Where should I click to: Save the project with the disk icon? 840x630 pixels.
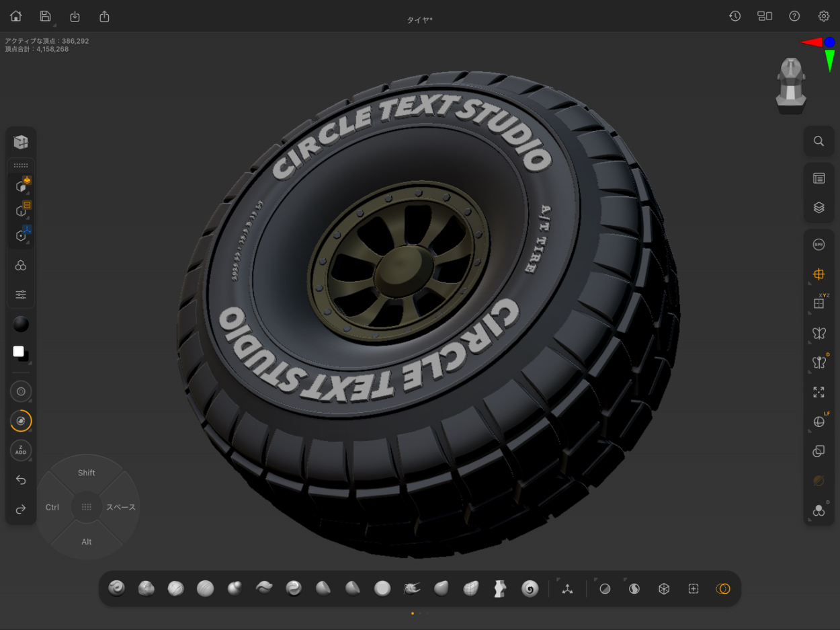point(45,16)
